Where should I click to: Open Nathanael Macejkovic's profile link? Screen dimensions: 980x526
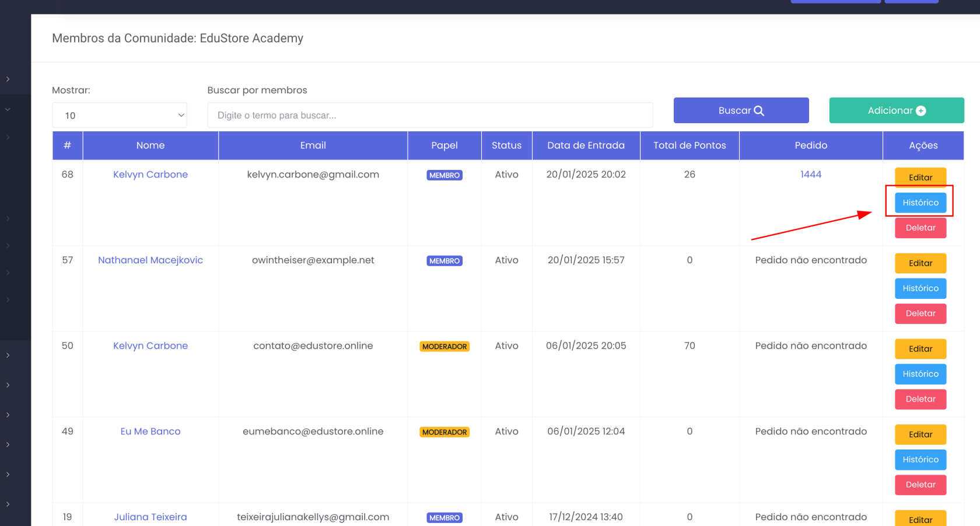(150, 260)
